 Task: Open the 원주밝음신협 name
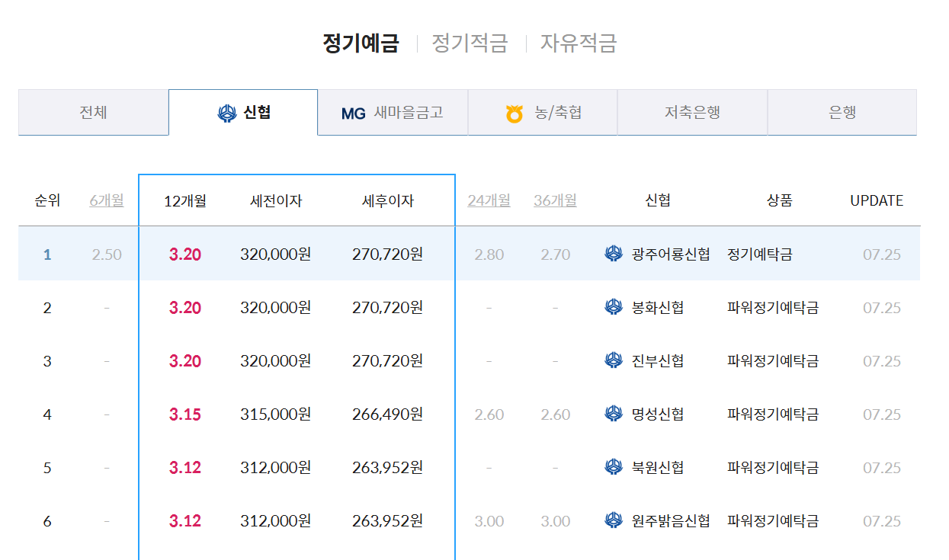(x=671, y=521)
